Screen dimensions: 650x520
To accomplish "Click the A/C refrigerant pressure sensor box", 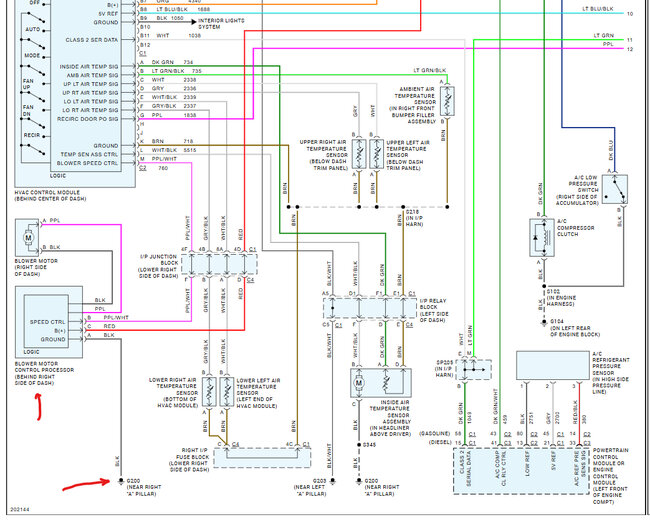I will click(553, 365).
